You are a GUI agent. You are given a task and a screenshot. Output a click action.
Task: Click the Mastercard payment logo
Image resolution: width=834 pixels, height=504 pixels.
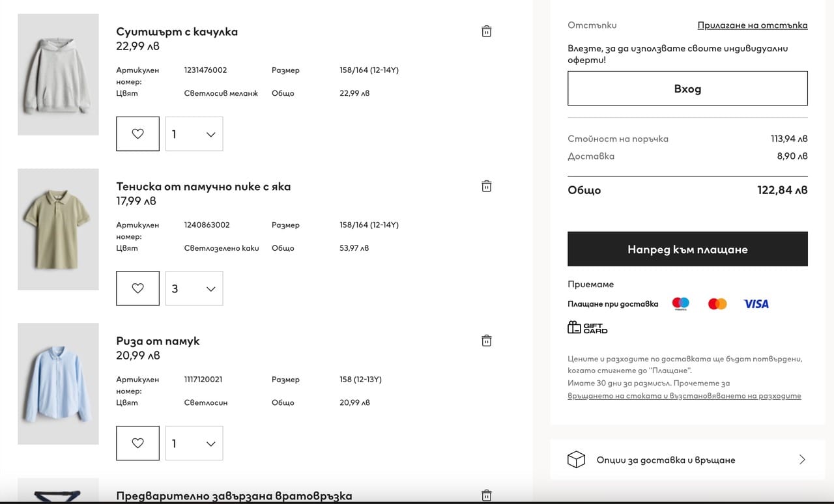[717, 303]
